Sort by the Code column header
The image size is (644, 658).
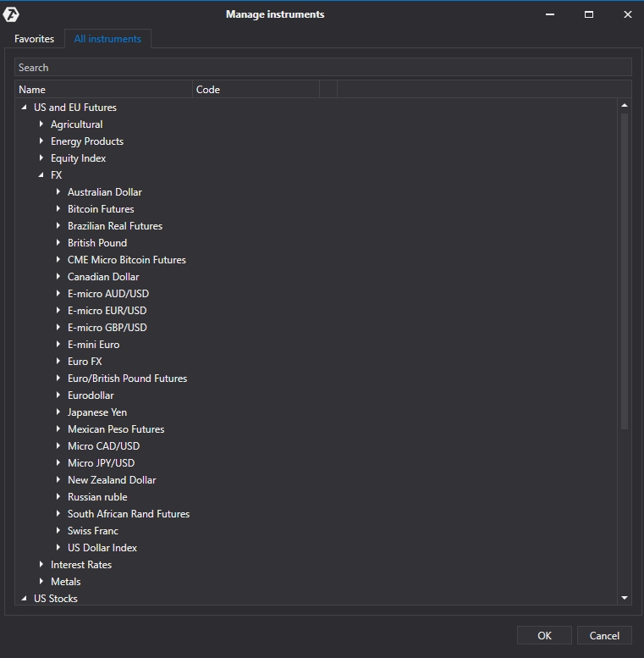256,90
